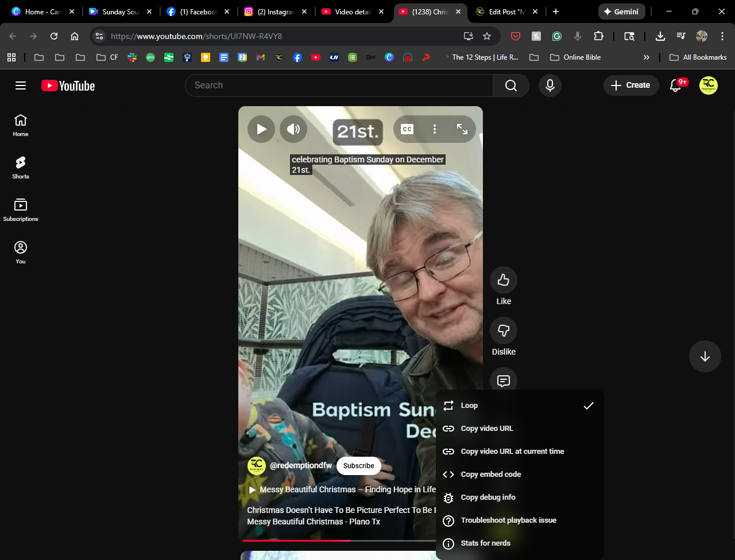This screenshot has width=735, height=560.
Task: Go to next Short with down arrow
Action: (705, 356)
